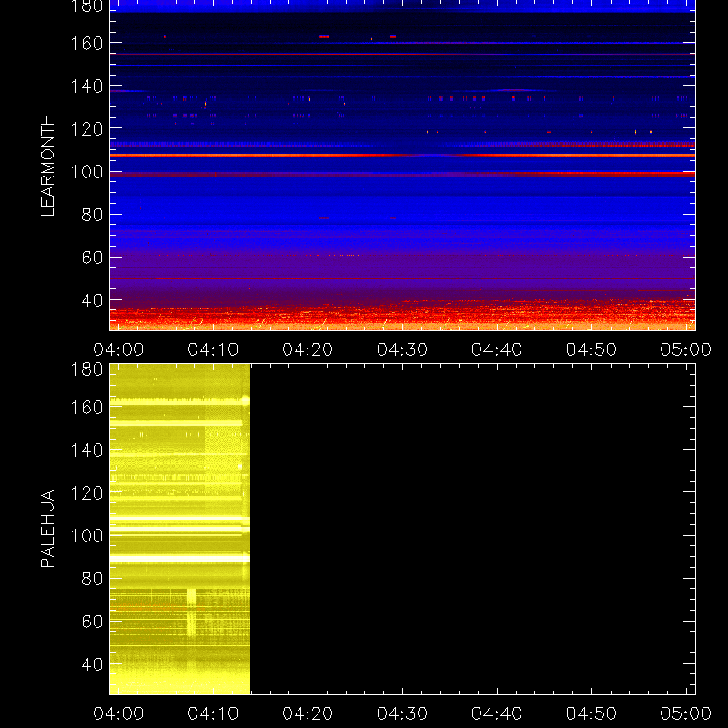Viewport: 728px width, 728px height.
Task: Click 04:50 time label under Learmonth plot
Action: pyautogui.click(x=591, y=349)
